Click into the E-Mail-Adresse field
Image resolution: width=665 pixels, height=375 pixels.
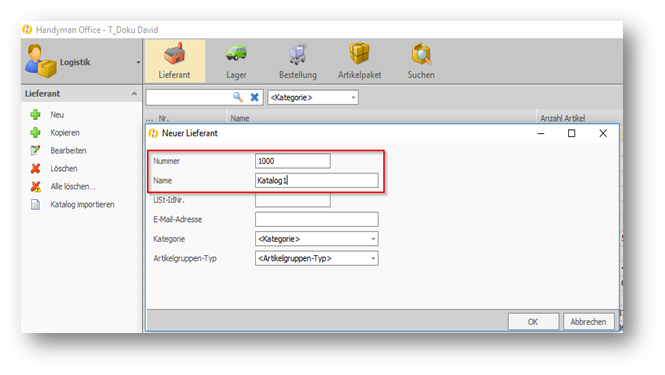tap(317, 219)
